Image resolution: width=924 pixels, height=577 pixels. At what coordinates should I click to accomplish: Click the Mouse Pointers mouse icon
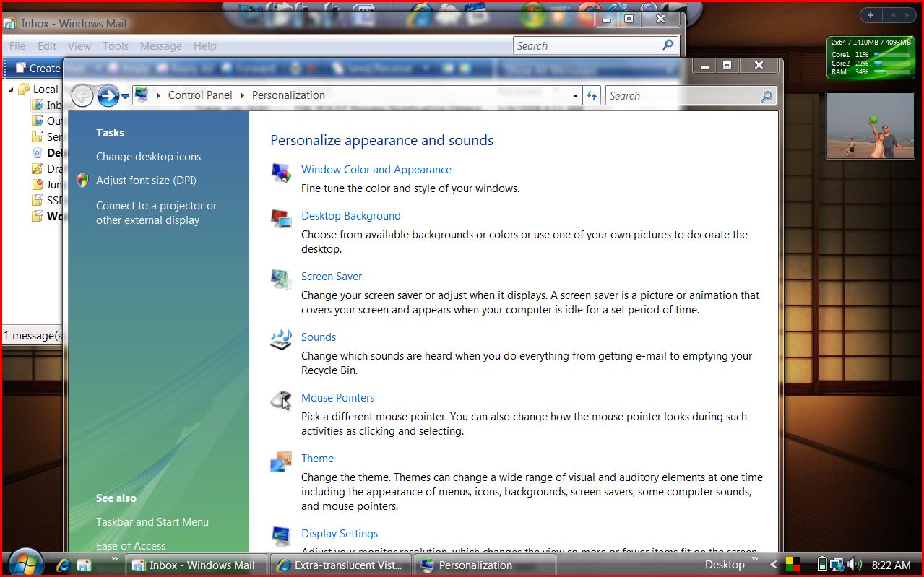[x=281, y=400]
